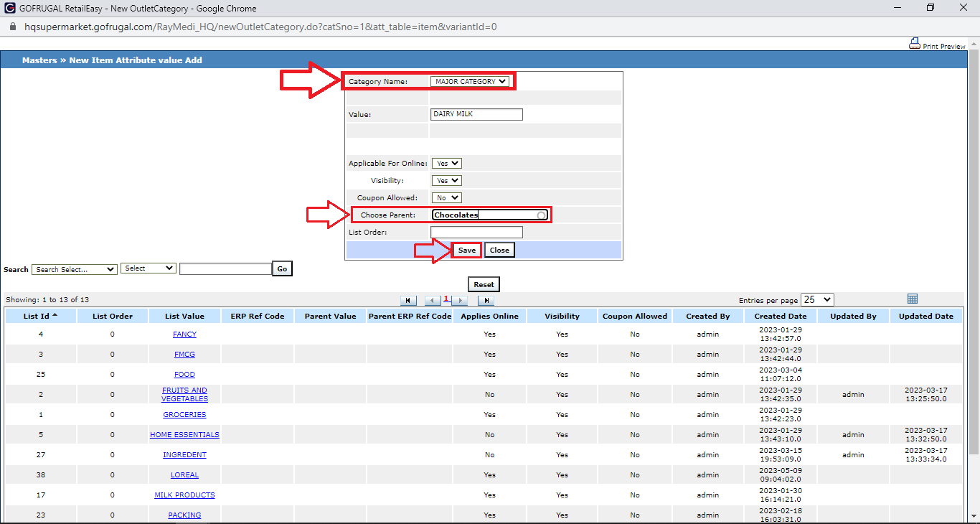
Task: Click the Print Preview printer icon
Action: [x=915, y=44]
